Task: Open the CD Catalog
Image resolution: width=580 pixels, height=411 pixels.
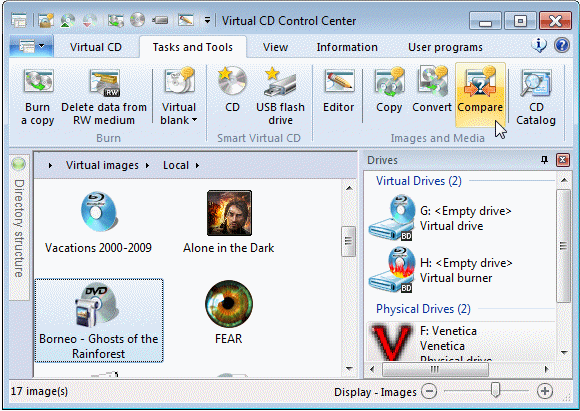Action: click(536, 97)
